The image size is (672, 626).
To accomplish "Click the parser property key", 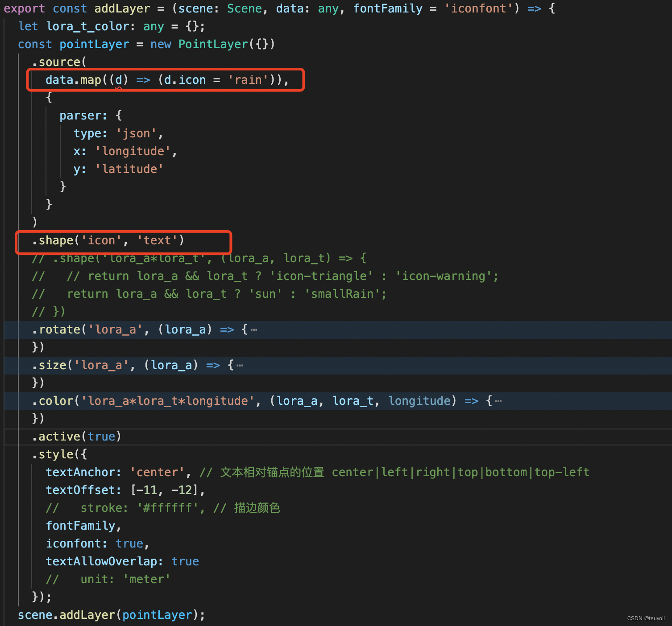I will [x=80, y=116].
